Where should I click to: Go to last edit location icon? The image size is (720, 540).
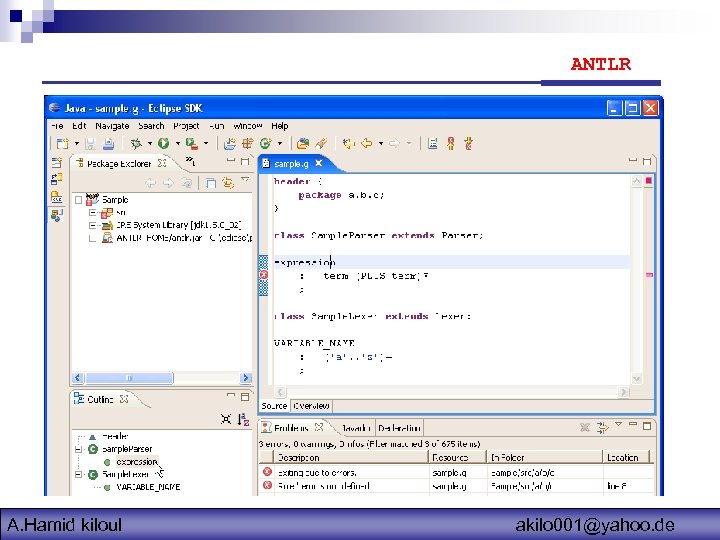(349, 144)
